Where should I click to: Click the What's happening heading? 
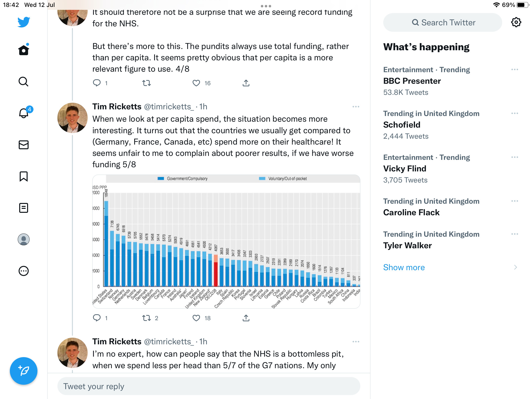426,47
